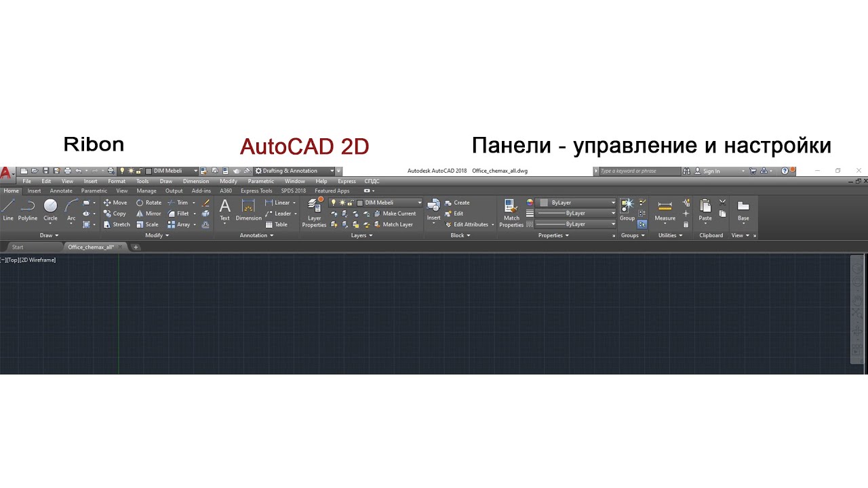Switch to the Annotate ribbon tab
Viewport: 868px width, 488px height.
pyautogui.click(x=61, y=191)
